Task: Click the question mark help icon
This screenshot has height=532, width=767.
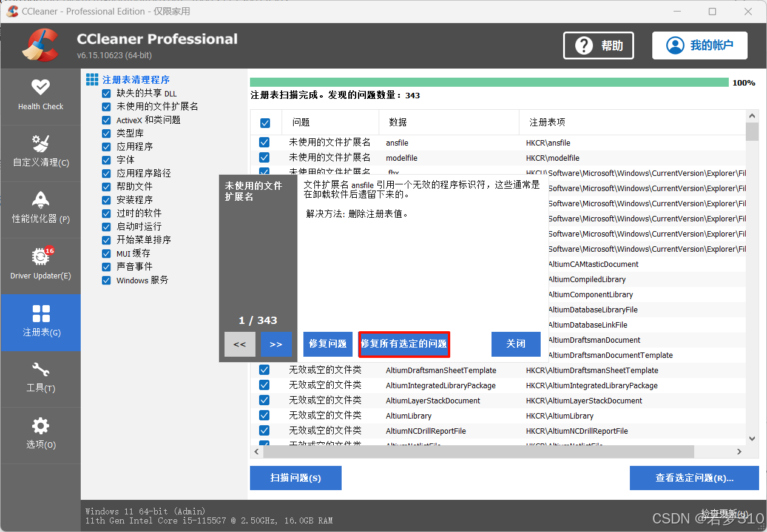Action: [x=584, y=45]
